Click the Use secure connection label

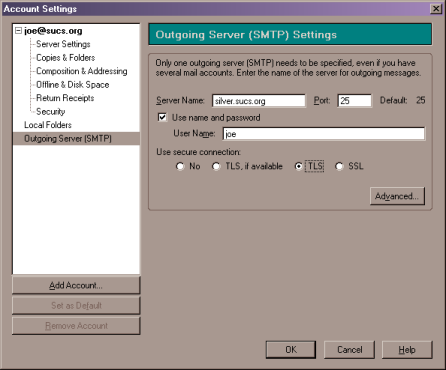pos(198,152)
